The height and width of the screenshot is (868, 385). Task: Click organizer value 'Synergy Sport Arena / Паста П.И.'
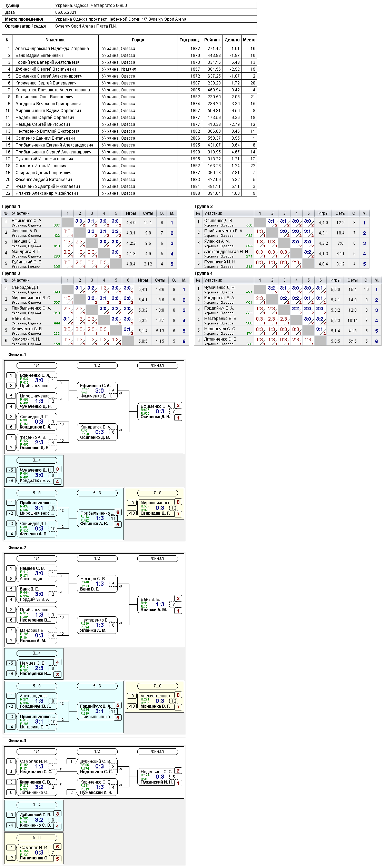coord(86,26)
